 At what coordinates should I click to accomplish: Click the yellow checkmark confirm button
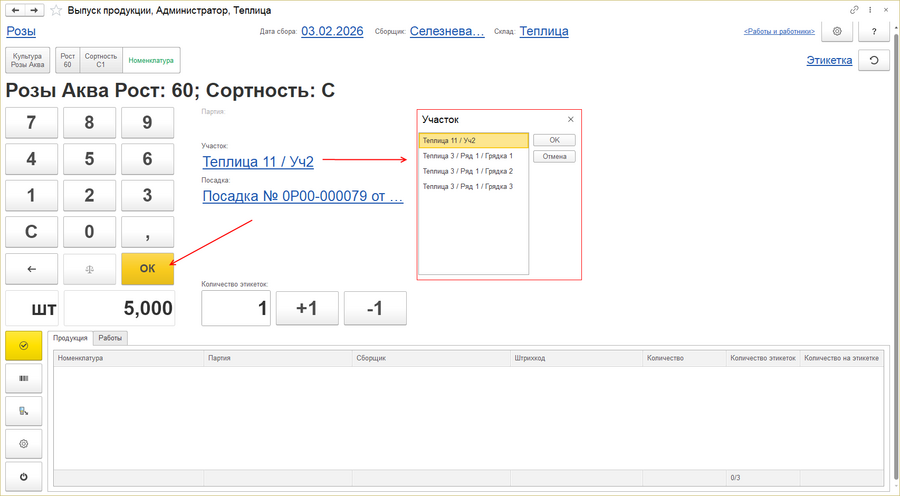click(24, 346)
